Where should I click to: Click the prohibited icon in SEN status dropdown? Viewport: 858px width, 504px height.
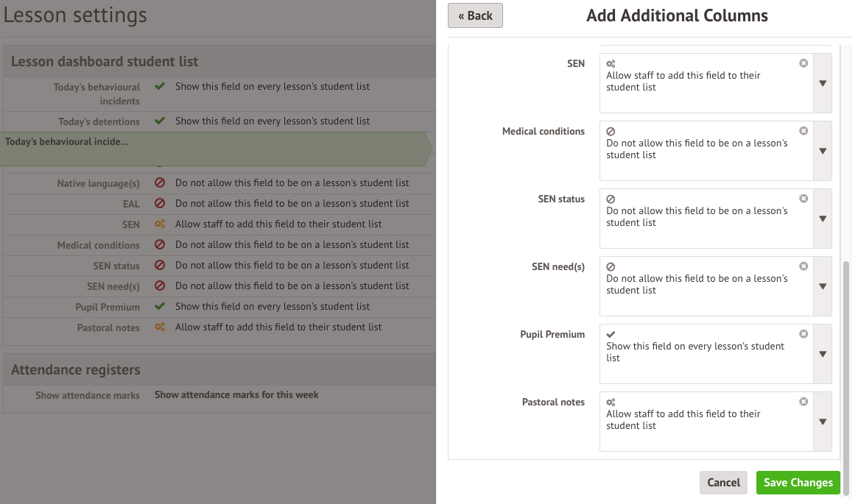tap(611, 199)
